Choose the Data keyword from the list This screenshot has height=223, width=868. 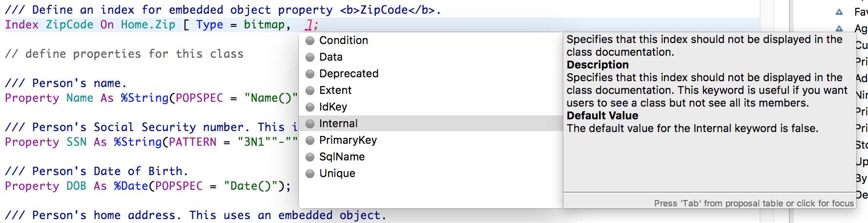pos(331,57)
